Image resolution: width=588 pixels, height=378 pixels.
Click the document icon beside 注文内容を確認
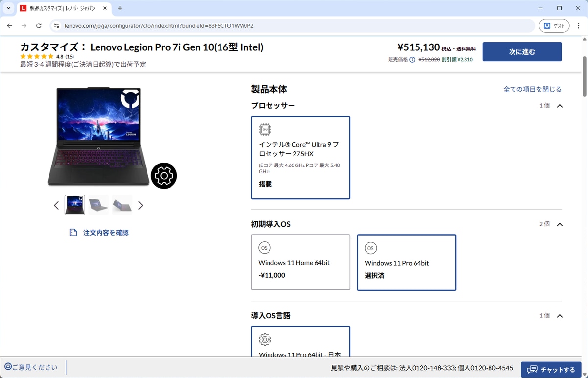pyautogui.click(x=73, y=232)
